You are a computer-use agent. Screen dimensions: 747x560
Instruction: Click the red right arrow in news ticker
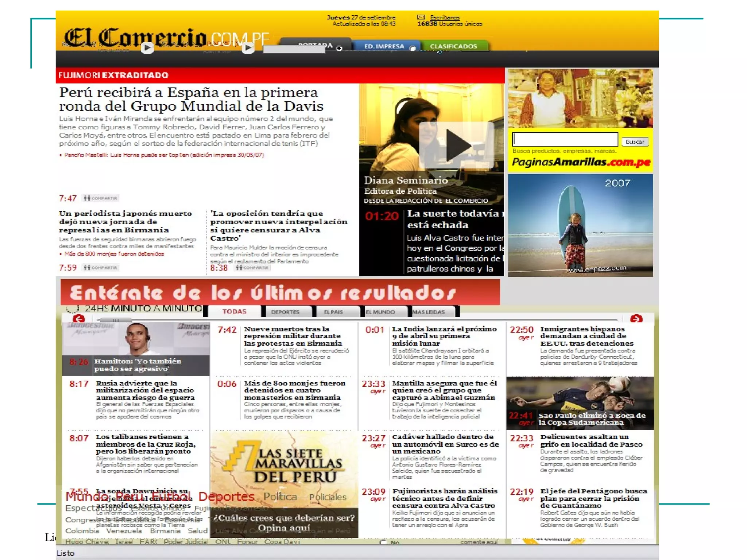(x=636, y=319)
